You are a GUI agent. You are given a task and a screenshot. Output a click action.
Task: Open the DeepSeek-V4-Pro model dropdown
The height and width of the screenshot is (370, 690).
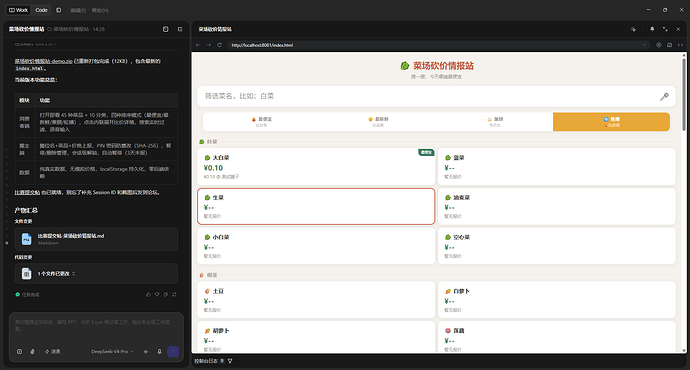tap(112, 352)
